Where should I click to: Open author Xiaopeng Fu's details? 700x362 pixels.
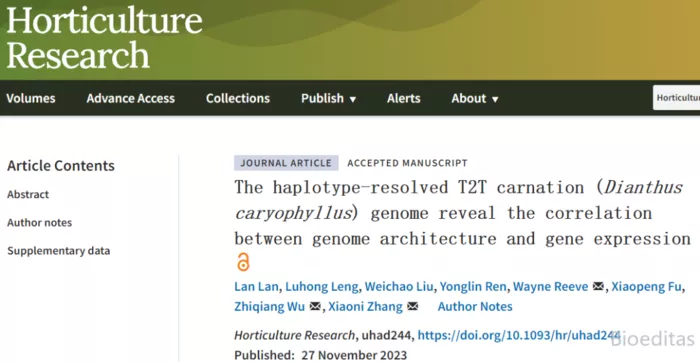click(646, 286)
